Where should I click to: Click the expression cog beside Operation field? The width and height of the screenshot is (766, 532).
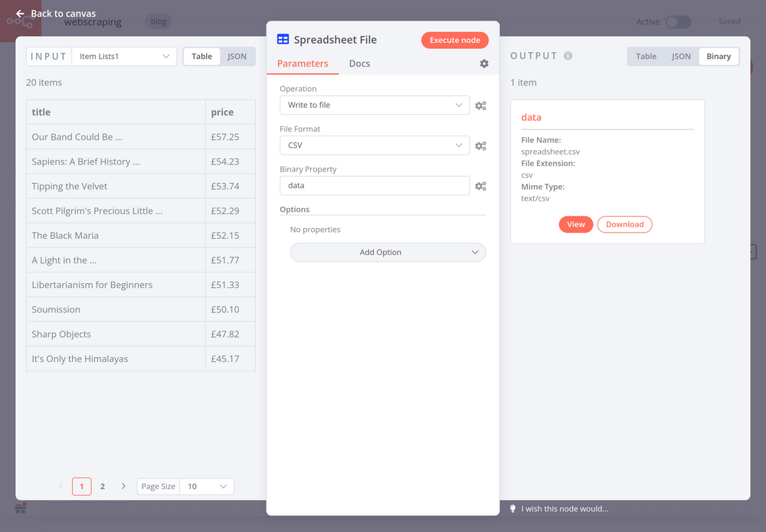(480, 105)
